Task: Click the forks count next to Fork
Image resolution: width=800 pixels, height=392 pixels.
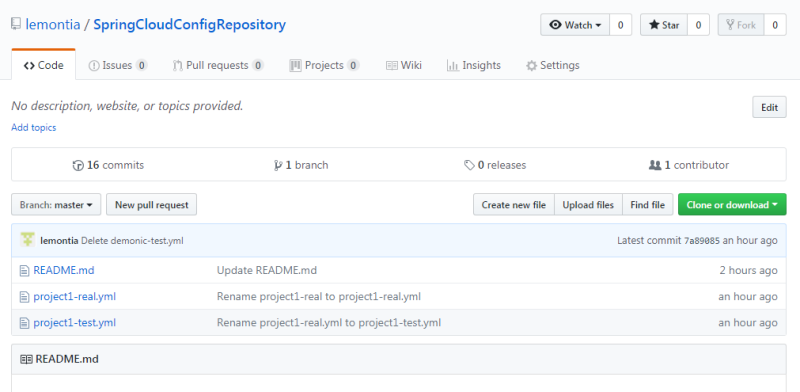Action: pos(775,24)
